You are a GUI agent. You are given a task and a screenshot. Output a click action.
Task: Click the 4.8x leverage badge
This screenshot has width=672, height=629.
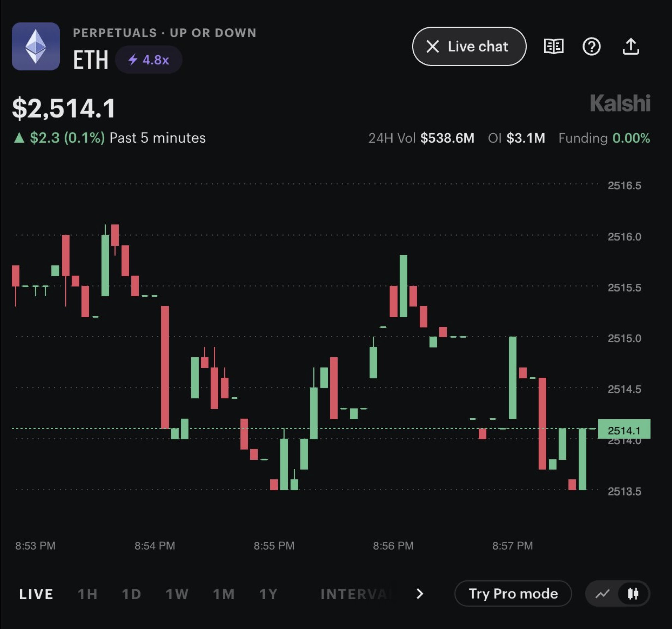coord(148,60)
